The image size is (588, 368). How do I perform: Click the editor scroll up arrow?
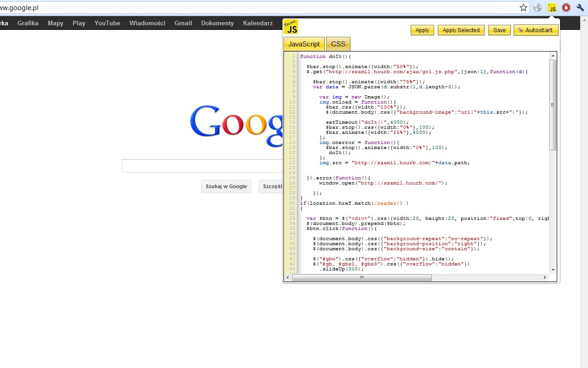(x=553, y=56)
